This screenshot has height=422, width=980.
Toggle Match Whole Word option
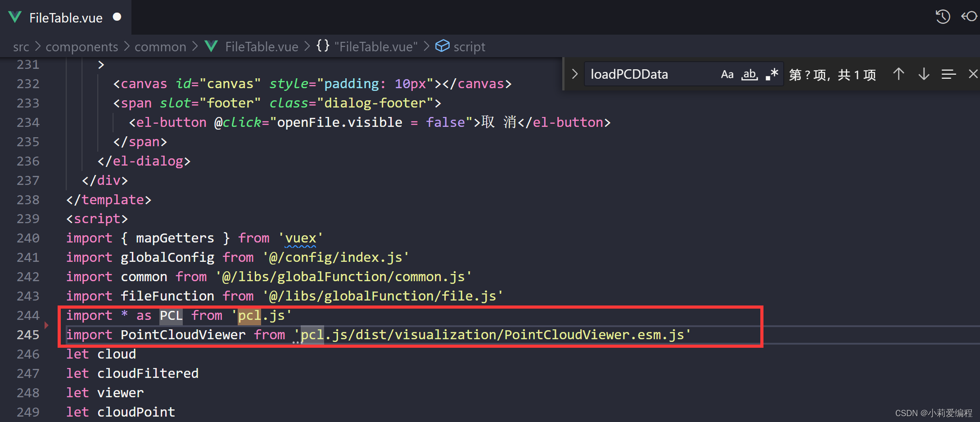tap(750, 74)
